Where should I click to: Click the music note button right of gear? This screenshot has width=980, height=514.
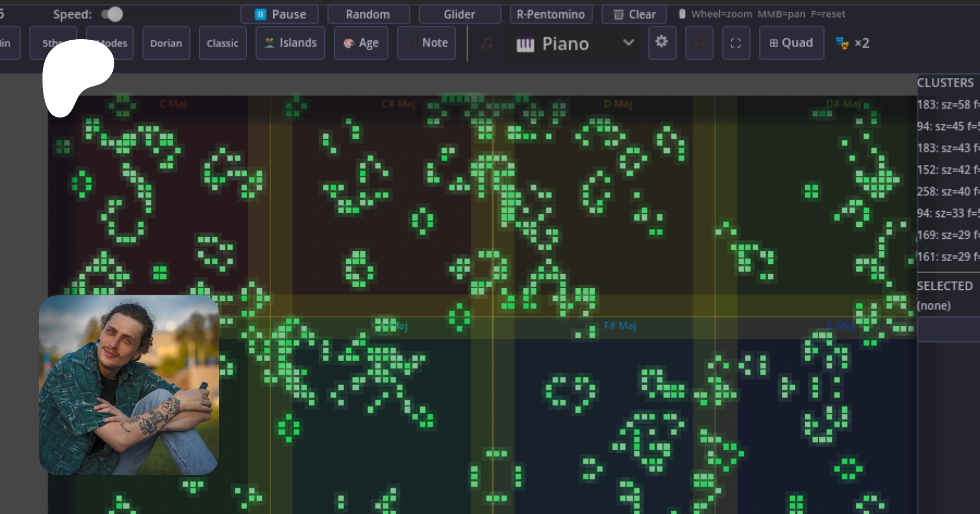699,42
